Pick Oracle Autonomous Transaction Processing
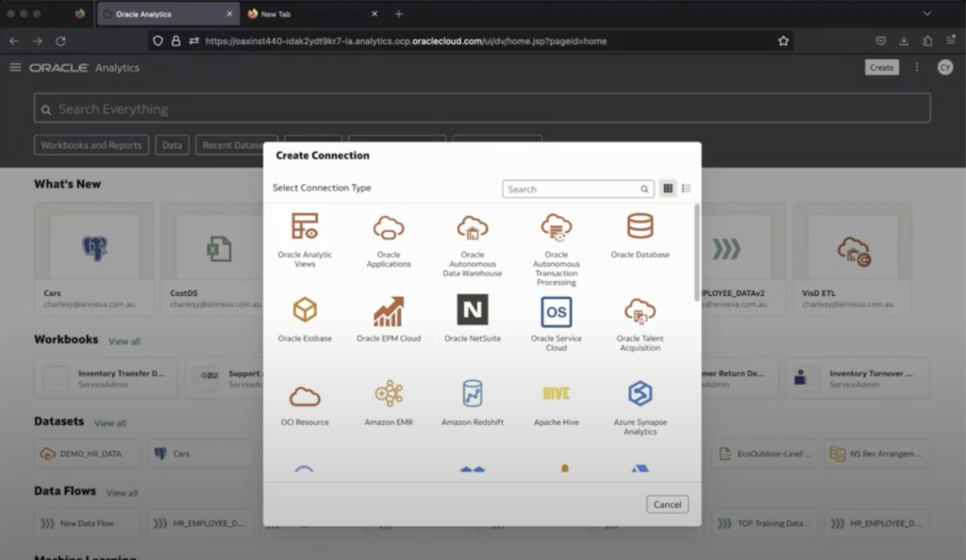966x560 pixels. point(556,249)
